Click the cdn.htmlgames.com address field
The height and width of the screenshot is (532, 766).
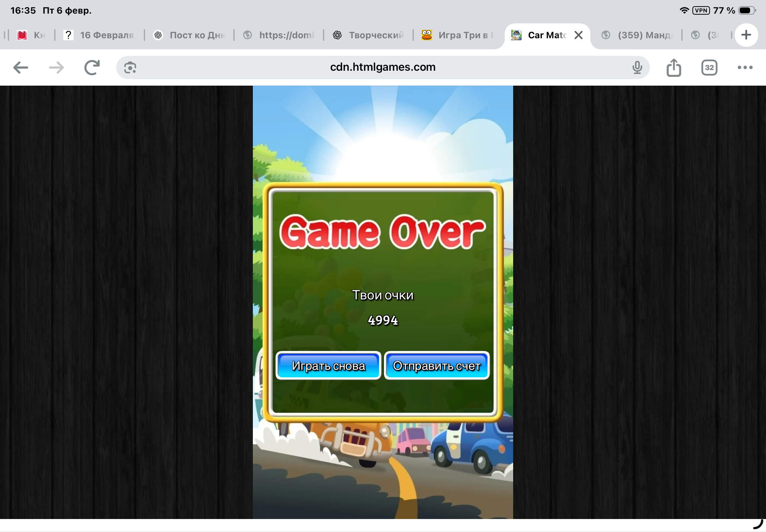pyautogui.click(x=382, y=67)
